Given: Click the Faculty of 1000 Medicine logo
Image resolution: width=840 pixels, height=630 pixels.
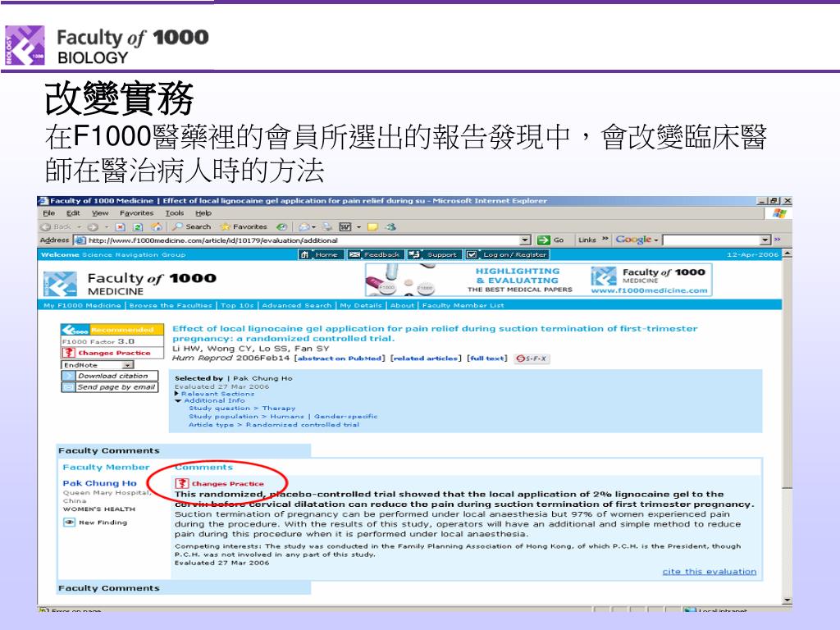Looking at the screenshot, I should click(x=130, y=283).
